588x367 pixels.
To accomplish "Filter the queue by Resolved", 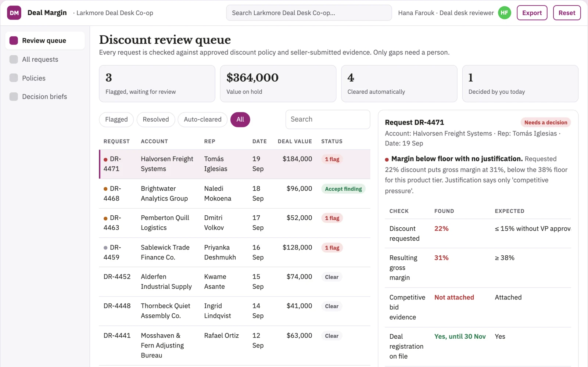I will tap(156, 119).
